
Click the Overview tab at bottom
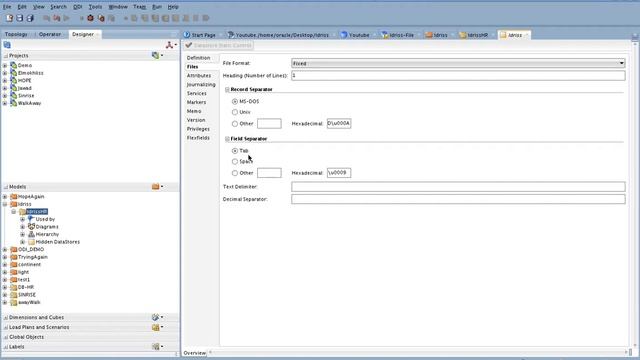tap(195, 353)
